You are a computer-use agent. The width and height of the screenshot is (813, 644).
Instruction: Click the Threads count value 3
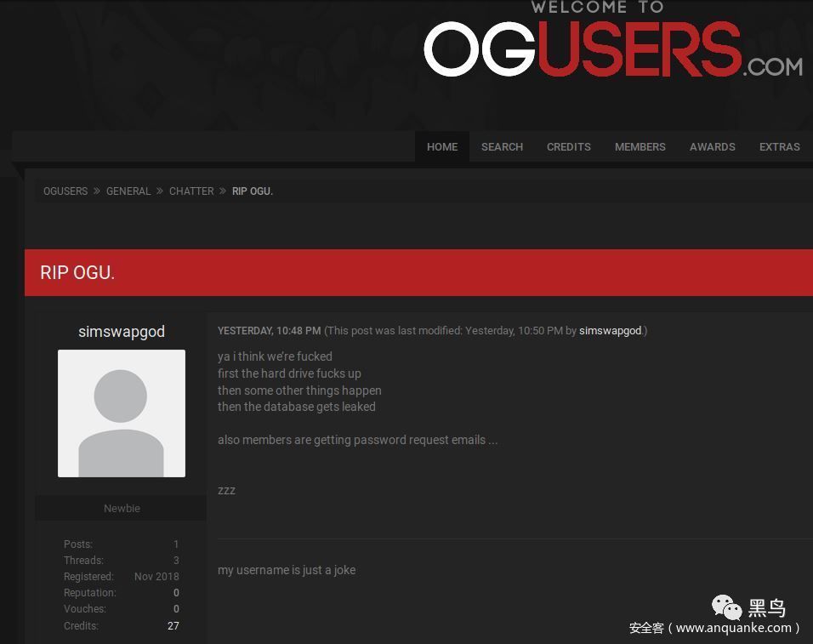pyautogui.click(x=176, y=560)
